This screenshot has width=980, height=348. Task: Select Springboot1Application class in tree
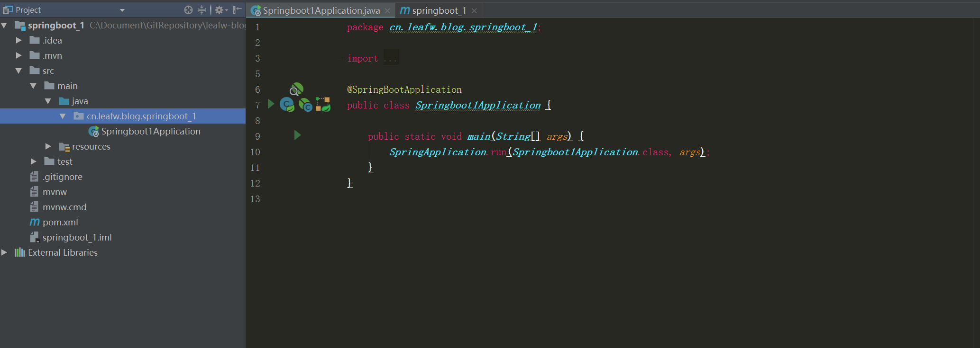(151, 132)
